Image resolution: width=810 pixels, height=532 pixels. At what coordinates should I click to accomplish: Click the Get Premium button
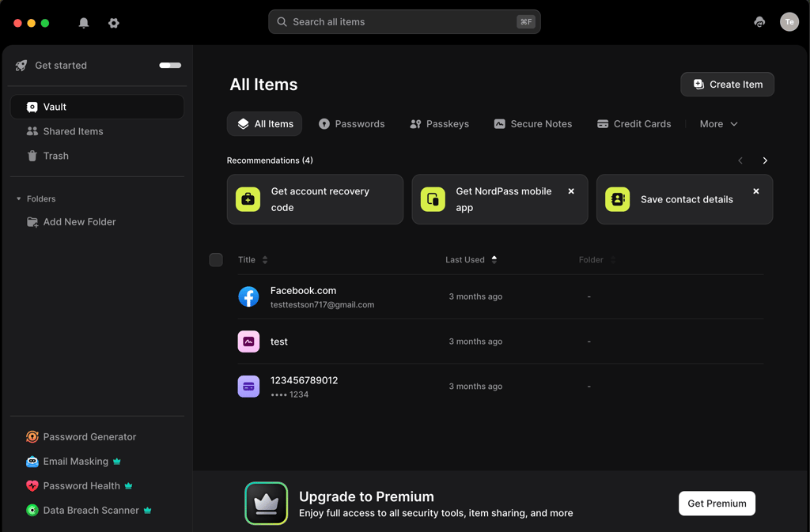point(717,503)
